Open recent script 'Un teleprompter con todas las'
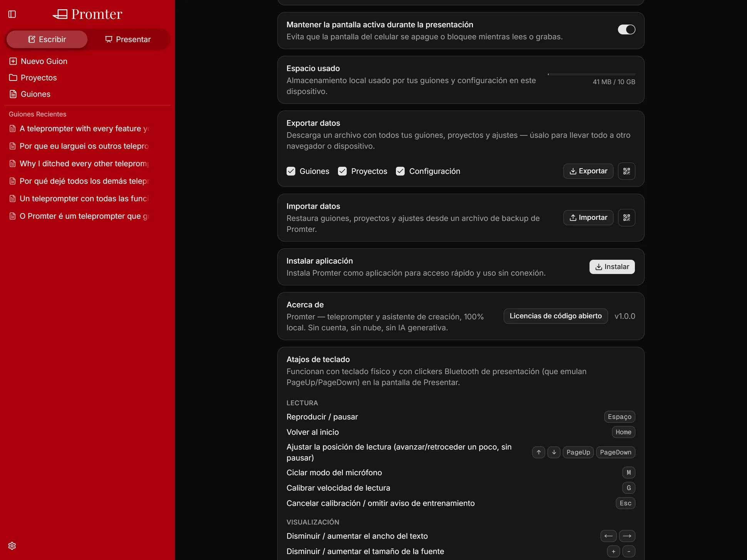747x560 pixels. point(79,199)
